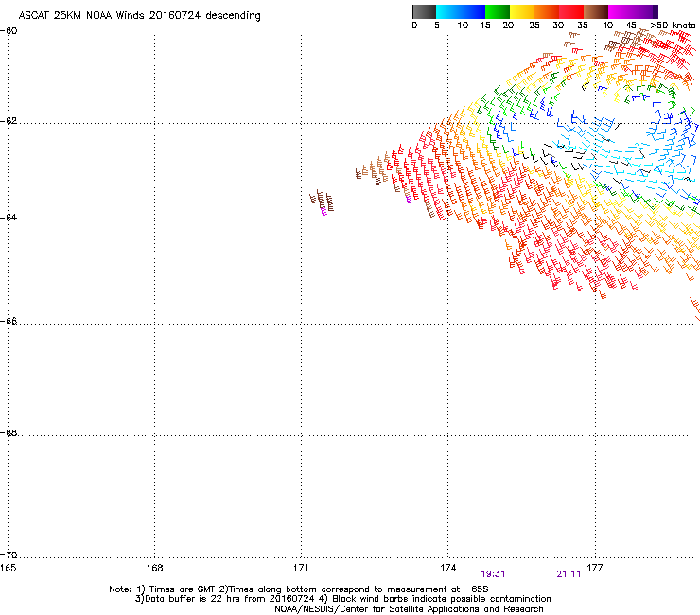This screenshot has width=700, height=615.
Task: Click the latitude label '-70'
Action: tap(9, 555)
